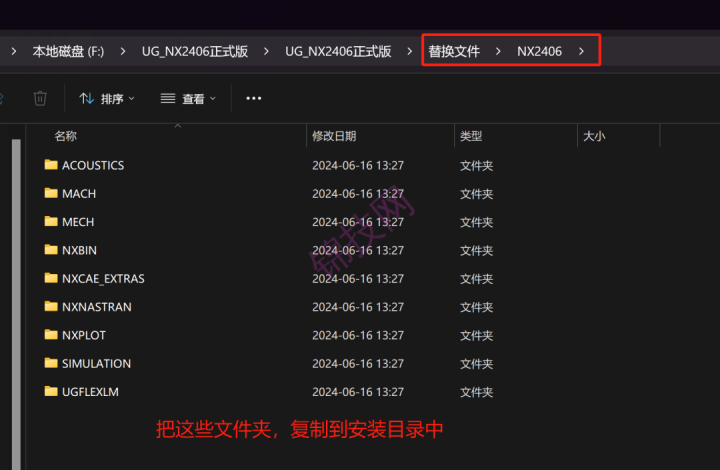Go to first UG_NX2406正式版 breadcrumb folder
The width and height of the screenshot is (720, 470).
coord(195,51)
